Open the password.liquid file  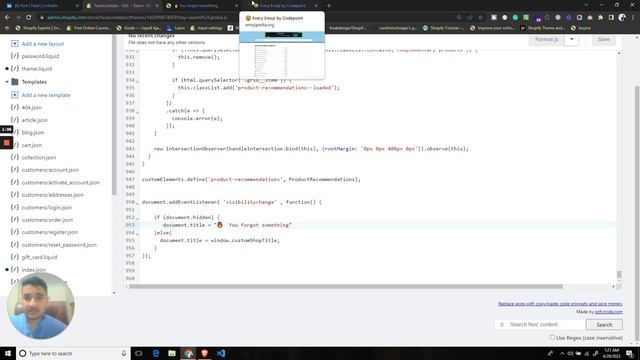40,56
